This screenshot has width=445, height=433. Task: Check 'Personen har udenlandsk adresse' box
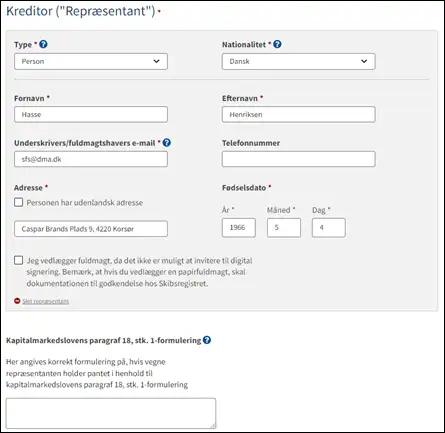(x=19, y=202)
